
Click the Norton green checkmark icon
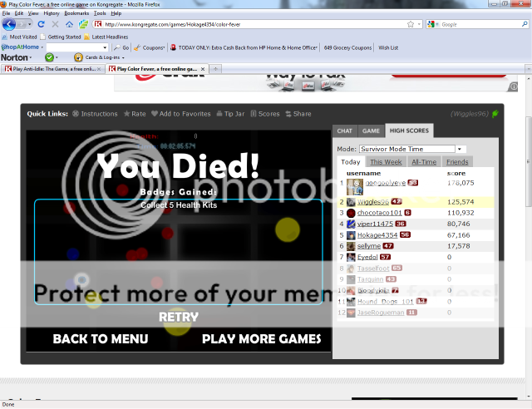(x=49, y=57)
